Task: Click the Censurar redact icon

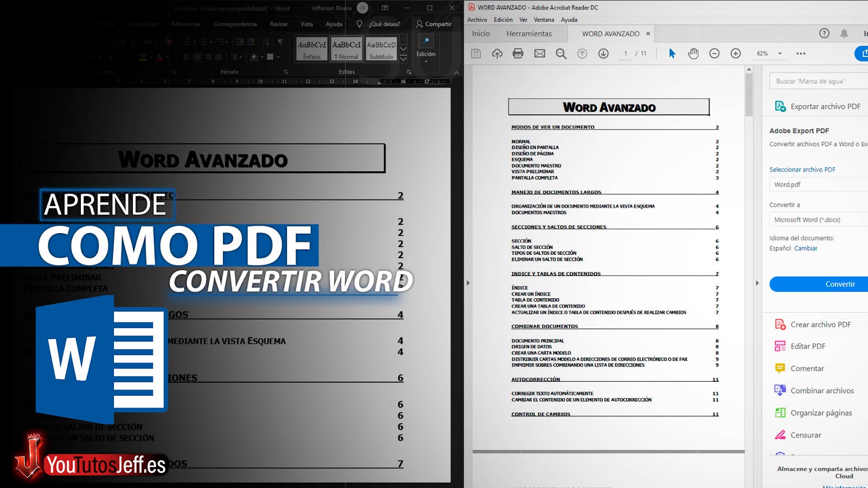Action: click(x=780, y=435)
